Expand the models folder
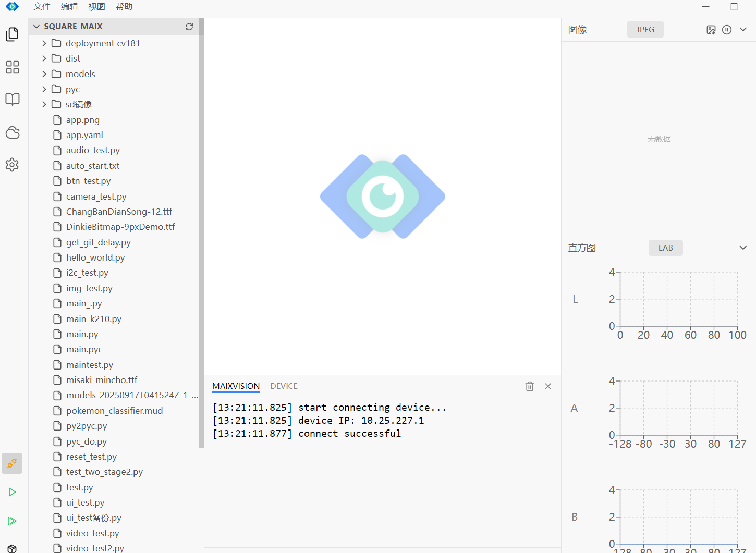The height and width of the screenshot is (553, 756). (44, 74)
